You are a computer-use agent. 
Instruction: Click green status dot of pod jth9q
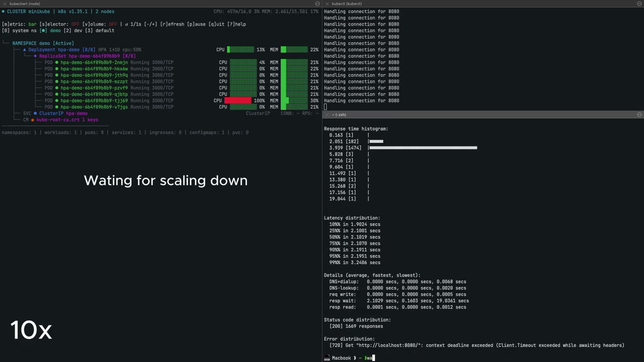pos(57,75)
